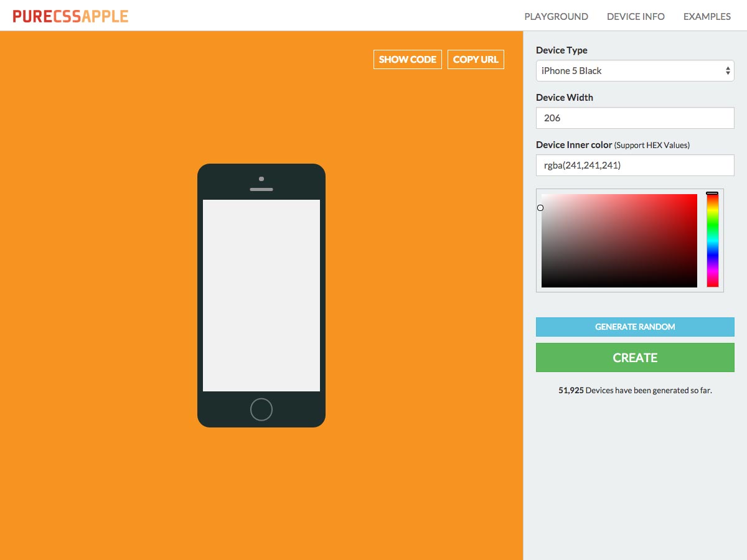Open the Playground page

click(556, 17)
